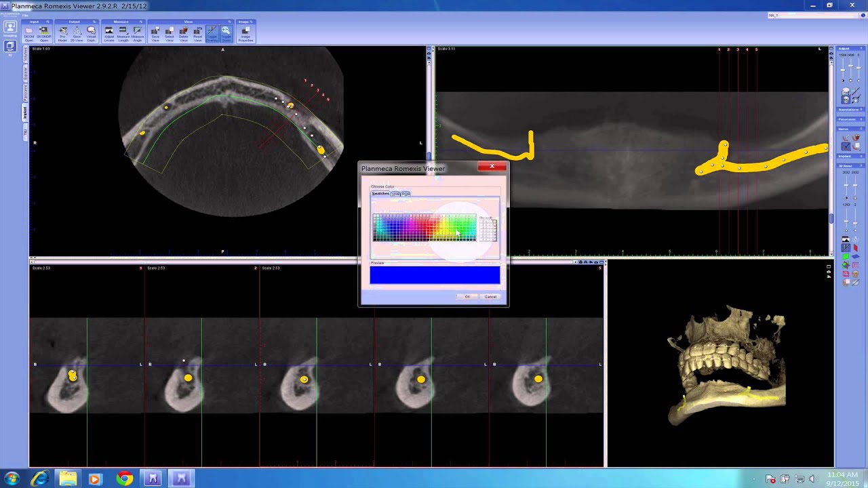
Task: Click the histogram icon in 3D Rend panel
Action: (x=846, y=239)
